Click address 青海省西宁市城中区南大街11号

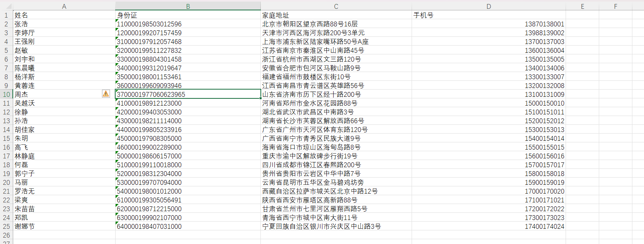(x=336, y=218)
